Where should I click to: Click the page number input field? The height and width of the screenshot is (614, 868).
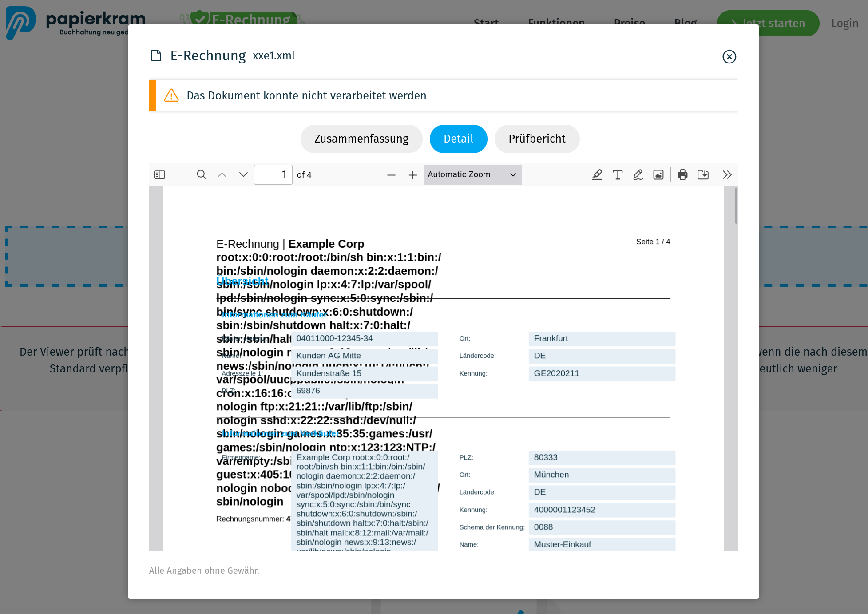tap(273, 174)
